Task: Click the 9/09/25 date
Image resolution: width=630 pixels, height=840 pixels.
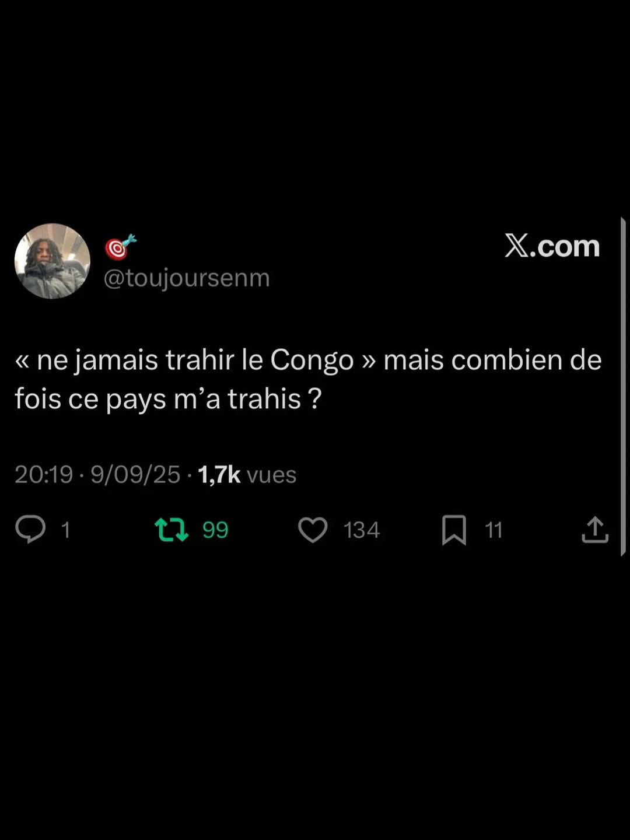Action: pos(135,475)
